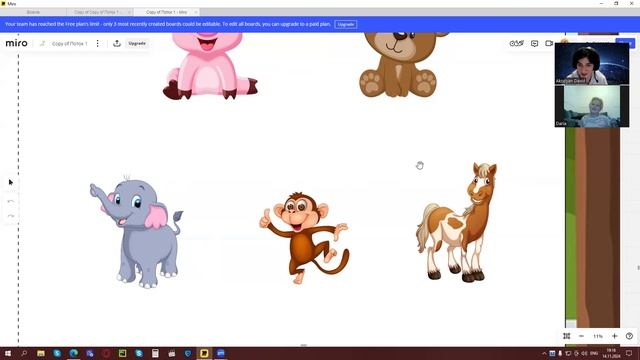Open the Zoom taskbar icon
The height and width of the screenshot is (360, 640).
point(221,353)
